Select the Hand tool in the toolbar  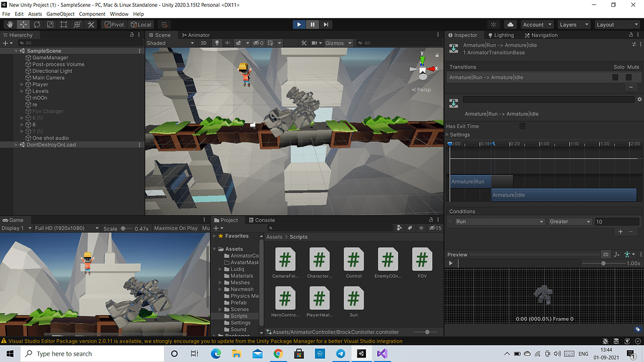[9, 24]
